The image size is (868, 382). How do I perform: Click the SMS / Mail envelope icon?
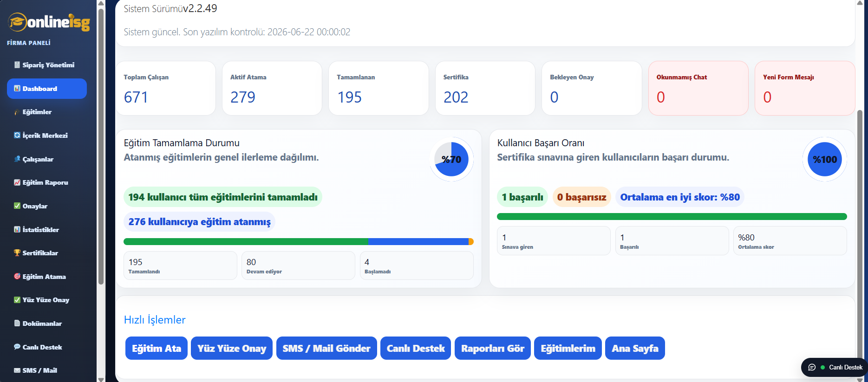(17, 370)
